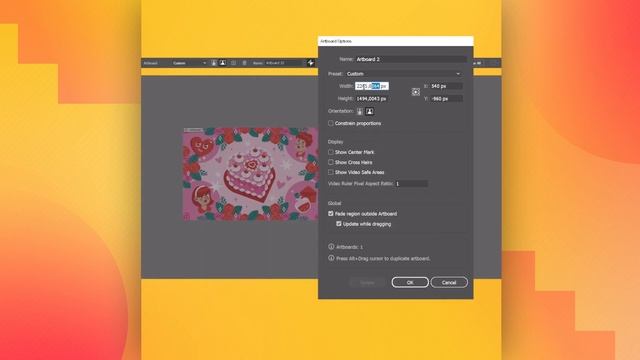Uncheck Update while dragging
The image size is (640, 360).
(339, 224)
